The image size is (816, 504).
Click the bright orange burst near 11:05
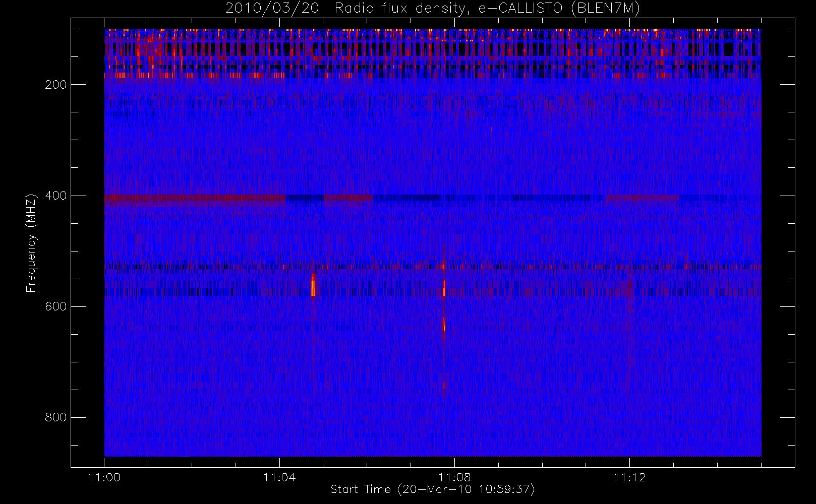pos(313,285)
